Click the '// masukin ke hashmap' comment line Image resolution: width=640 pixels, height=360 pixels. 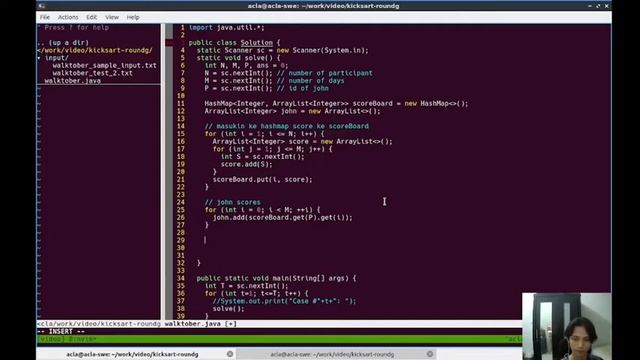[x=287, y=126]
